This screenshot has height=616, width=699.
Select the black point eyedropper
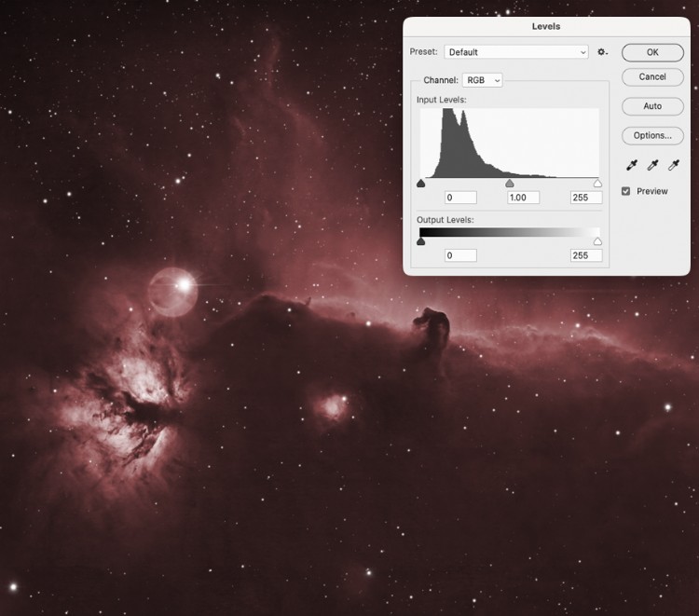point(632,165)
